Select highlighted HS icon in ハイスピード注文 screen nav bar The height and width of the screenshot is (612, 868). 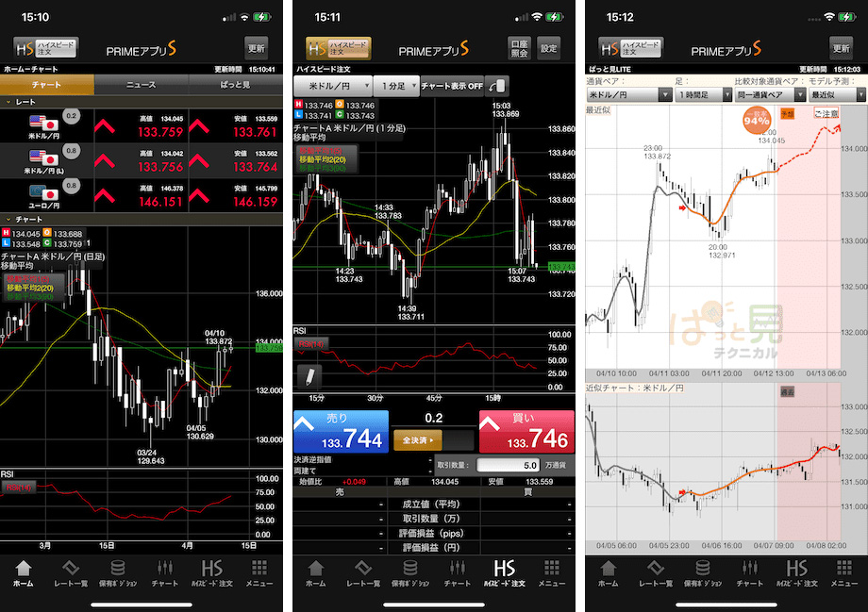[x=505, y=573]
